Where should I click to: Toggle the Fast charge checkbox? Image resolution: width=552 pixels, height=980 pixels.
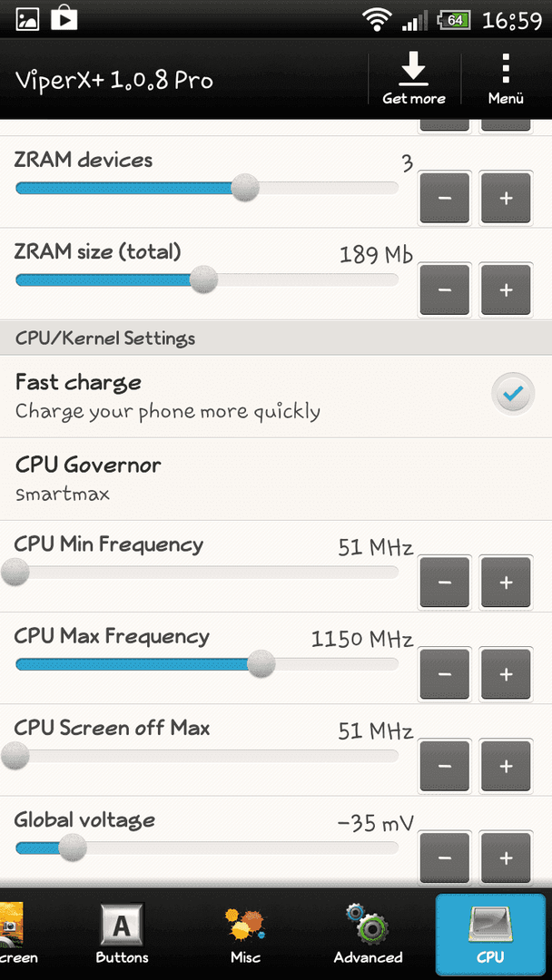pyautogui.click(x=513, y=394)
